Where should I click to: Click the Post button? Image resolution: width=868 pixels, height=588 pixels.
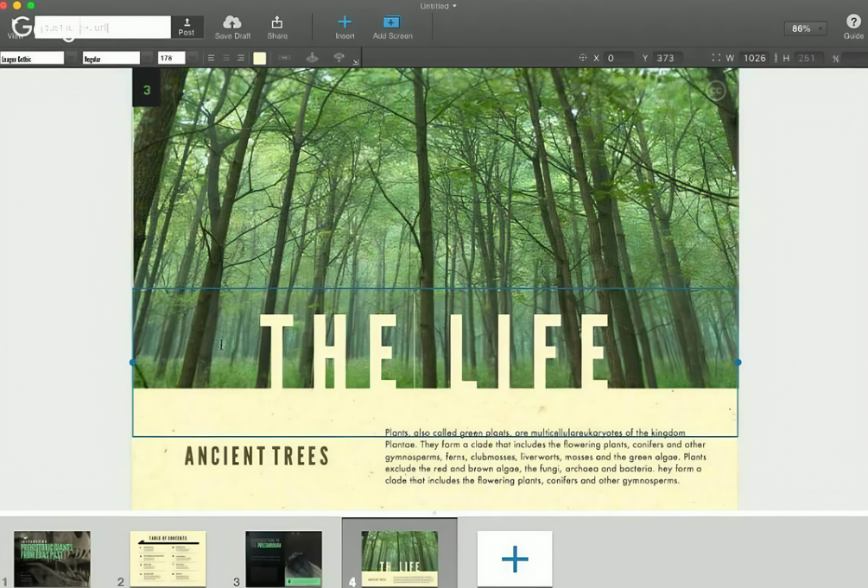click(x=187, y=27)
